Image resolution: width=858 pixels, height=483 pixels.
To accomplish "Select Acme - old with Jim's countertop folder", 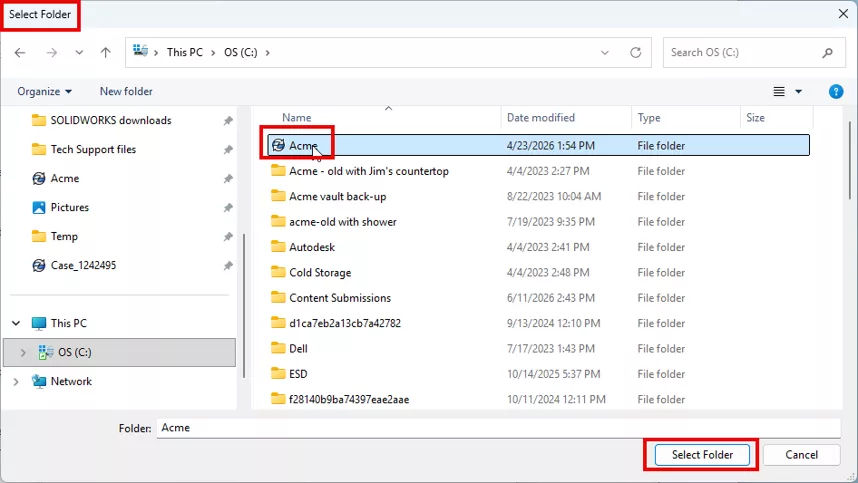I will (369, 171).
